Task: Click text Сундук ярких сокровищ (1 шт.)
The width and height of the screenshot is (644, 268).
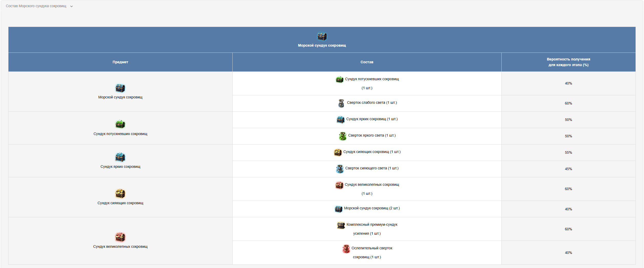Action: pos(372,119)
